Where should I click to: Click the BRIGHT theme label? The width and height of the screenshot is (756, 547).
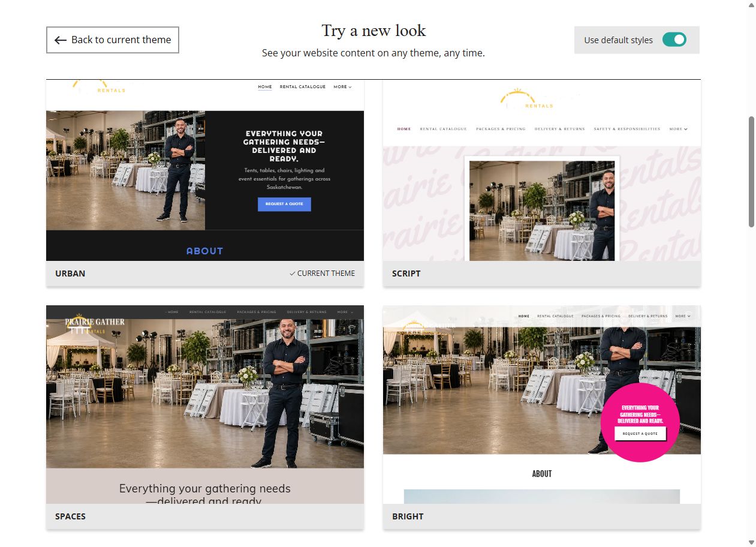(408, 516)
